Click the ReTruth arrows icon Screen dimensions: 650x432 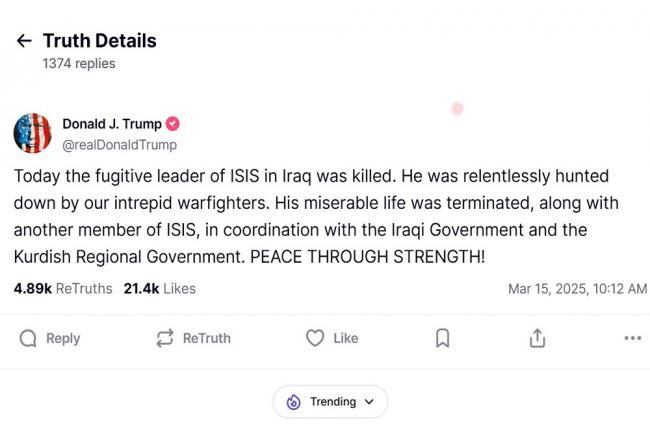[x=165, y=338]
